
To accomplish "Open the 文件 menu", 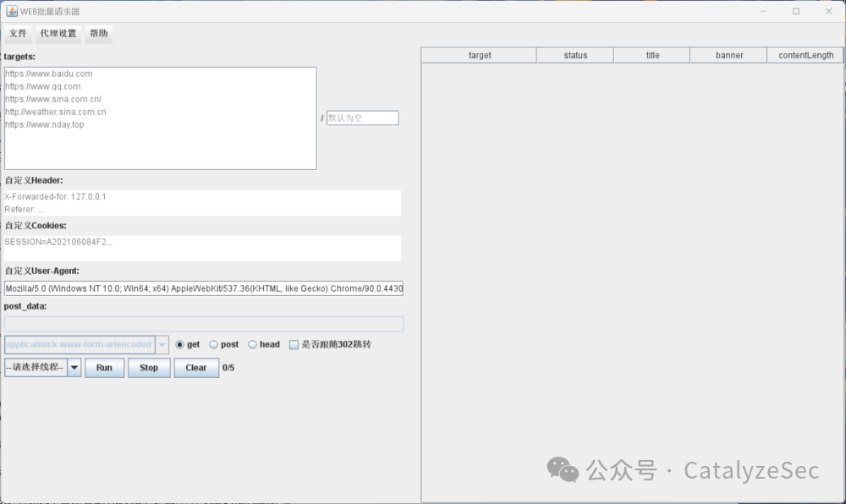I will (18, 34).
